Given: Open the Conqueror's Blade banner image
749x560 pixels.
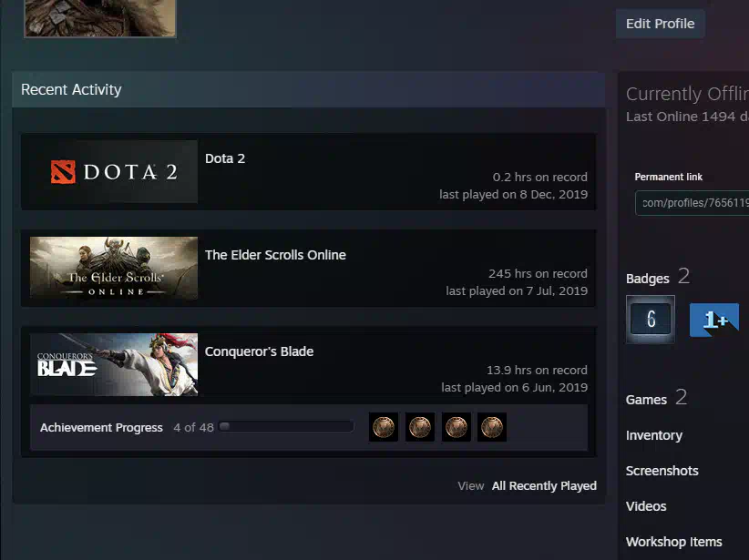Looking at the screenshot, I should 114,364.
